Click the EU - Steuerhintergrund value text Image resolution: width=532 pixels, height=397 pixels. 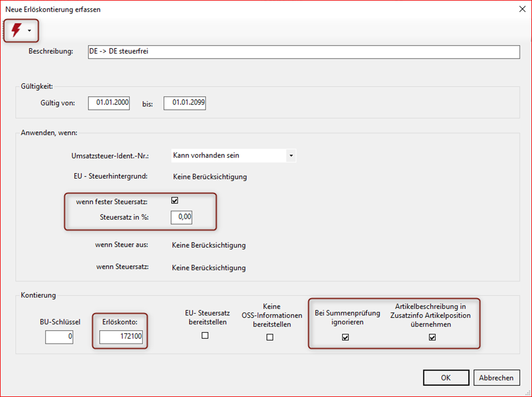pyautogui.click(x=209, y=177)
